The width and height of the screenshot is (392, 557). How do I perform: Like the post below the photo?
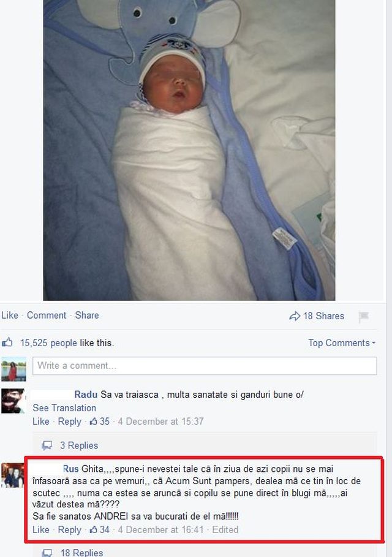(x=10, y=315)
